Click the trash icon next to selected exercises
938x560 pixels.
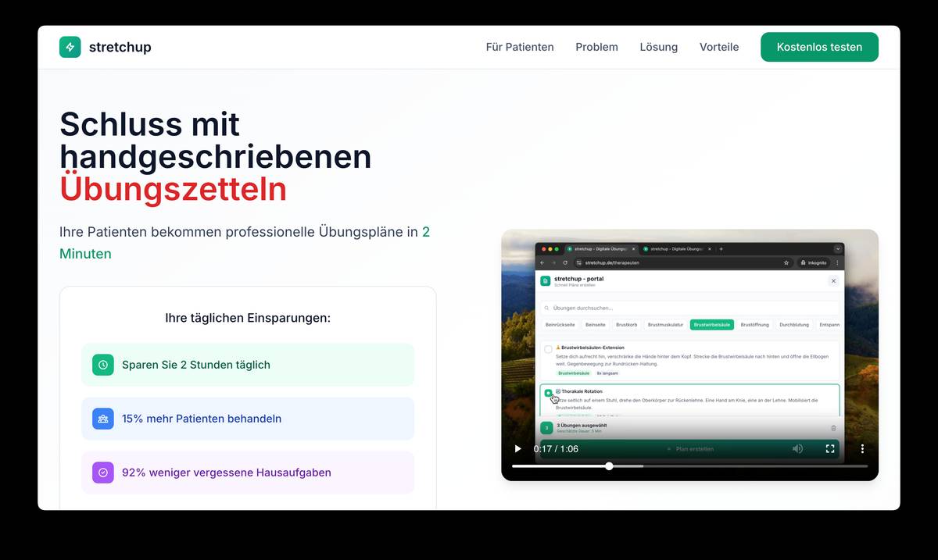833,428
